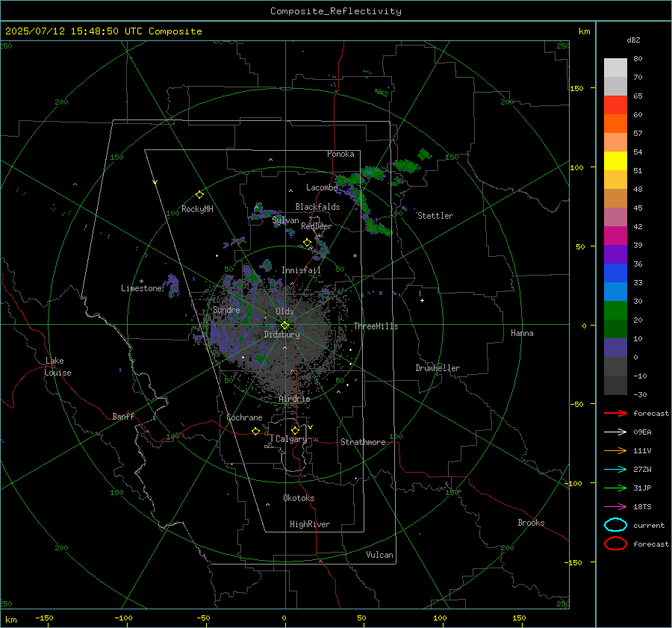Select the white 09EA arrow legend entry
The width and height of the screenshot is (672, 628).
(x=615, y=432)
